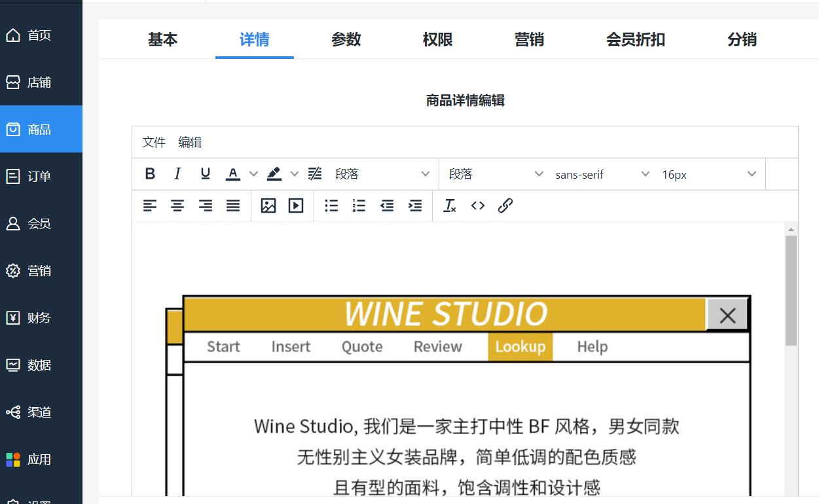Align text to the right
This screenshot has width=819, height=504.
pos(206,206)
